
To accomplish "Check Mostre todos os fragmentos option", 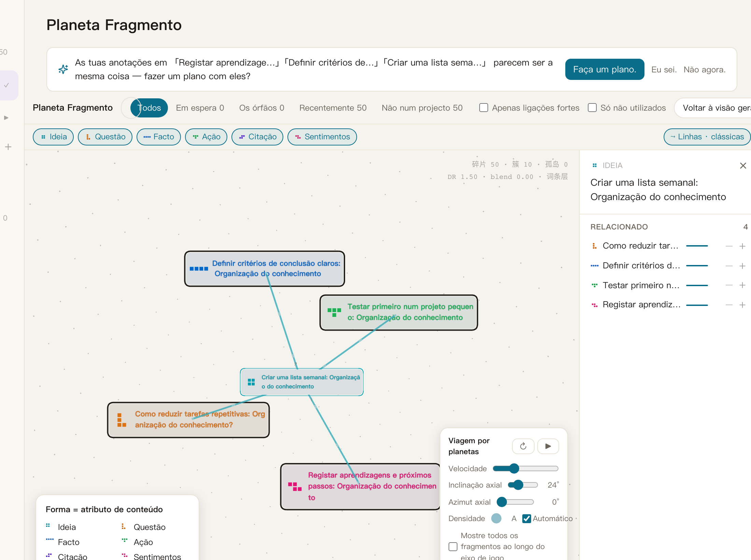I will pyautogui.click(x=453, y=546).
